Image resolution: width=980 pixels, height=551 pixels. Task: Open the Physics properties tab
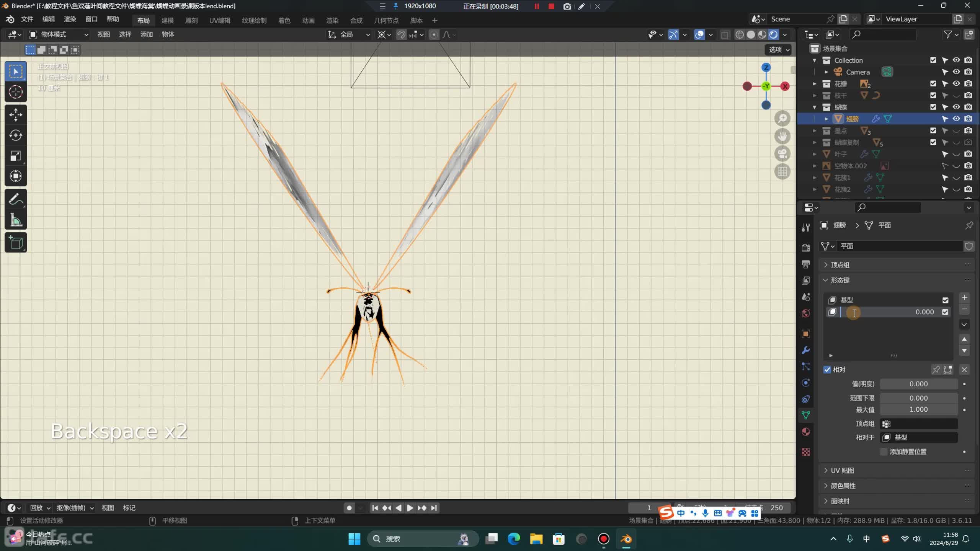(806, 383)
